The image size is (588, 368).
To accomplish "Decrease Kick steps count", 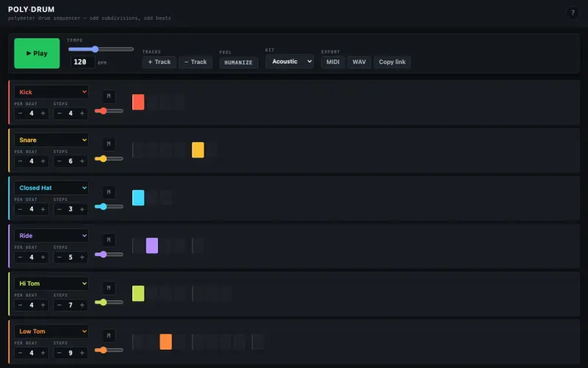I will [x=60, y=113].
